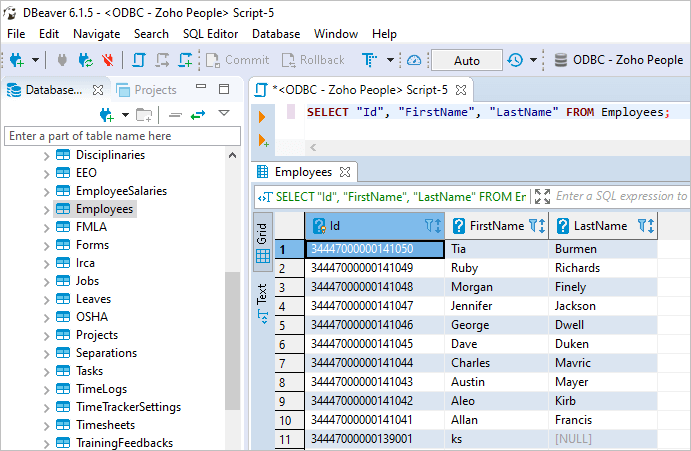Screen dimensions: 691x451
Task: Expand the EEO table node
Action: 46,174
